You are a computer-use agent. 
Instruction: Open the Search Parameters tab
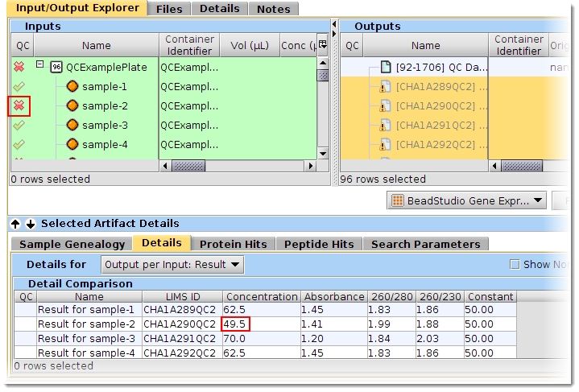click(426, 244)
